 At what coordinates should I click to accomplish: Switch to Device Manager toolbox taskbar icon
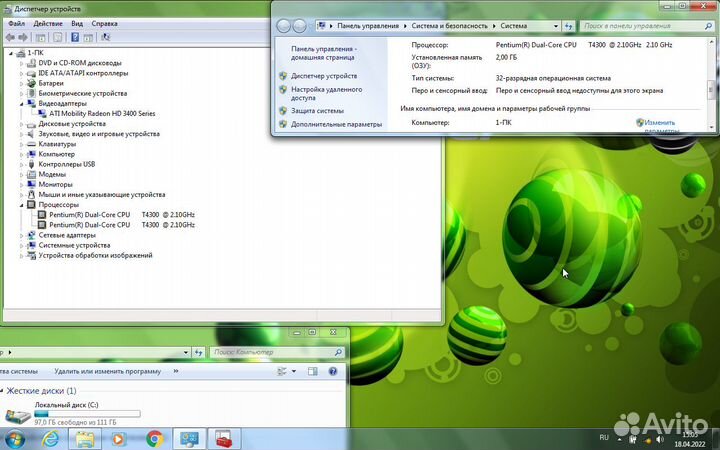click(x=224, y=439)
